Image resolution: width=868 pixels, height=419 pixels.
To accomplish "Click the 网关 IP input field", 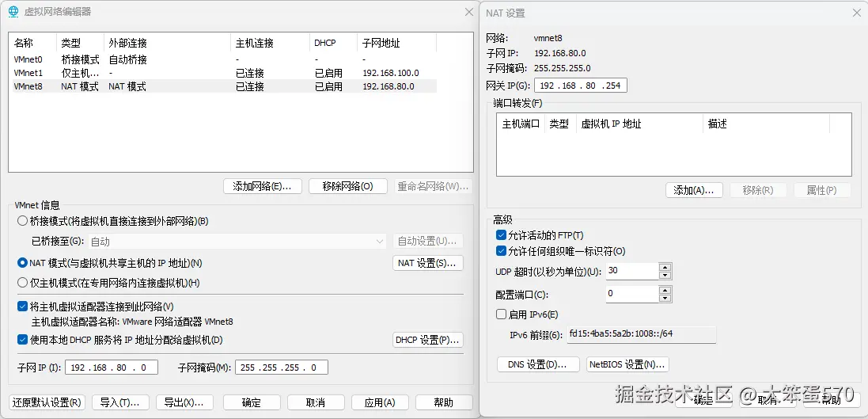I will (x=581, y=86).
